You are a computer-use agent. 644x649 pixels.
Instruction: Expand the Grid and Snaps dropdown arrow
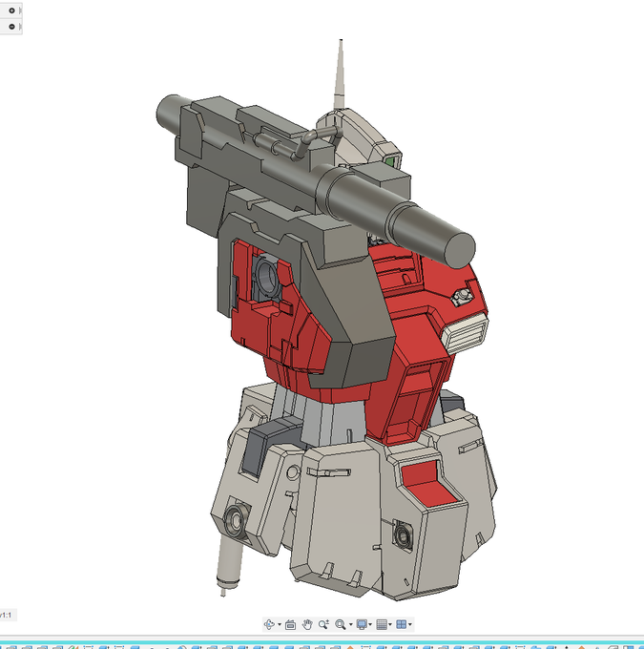390,624
